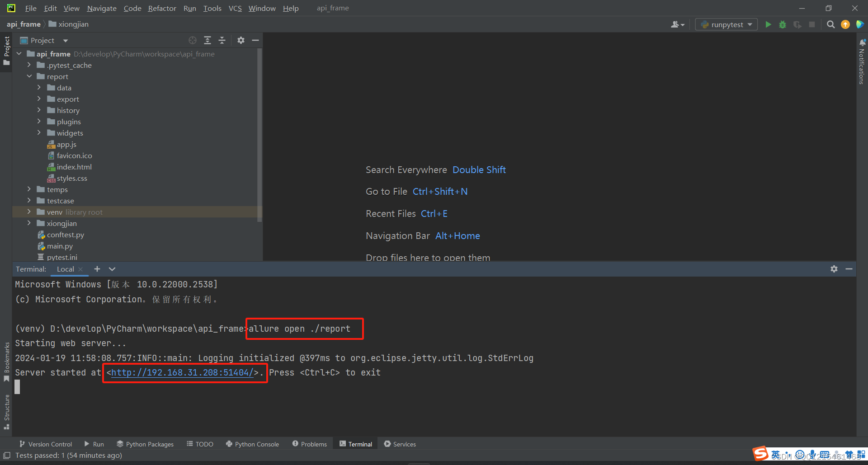Click the IDE update arrow icon
The height and width of the screenshot is (465, 868).
tap(845, 24)
